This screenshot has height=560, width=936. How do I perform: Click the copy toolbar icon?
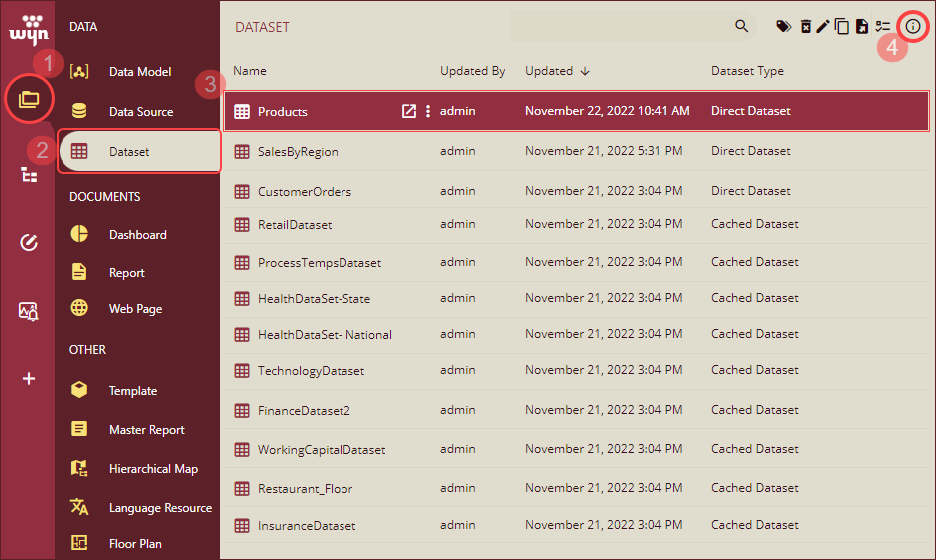click(x=842, y=26)
